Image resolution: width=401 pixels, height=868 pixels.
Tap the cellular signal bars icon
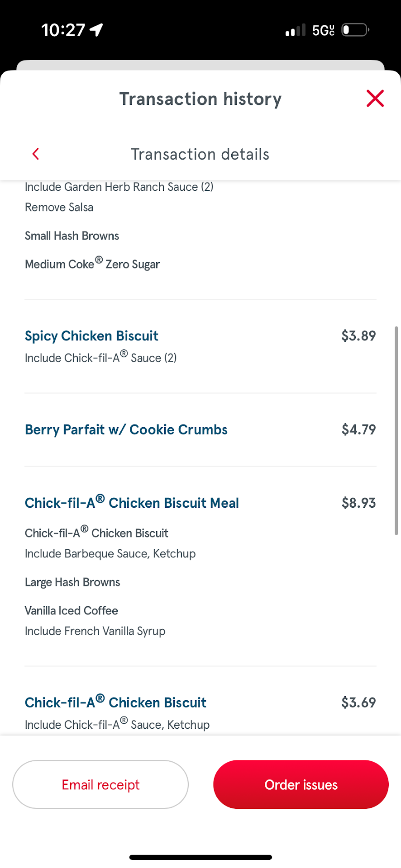point(296,30)
